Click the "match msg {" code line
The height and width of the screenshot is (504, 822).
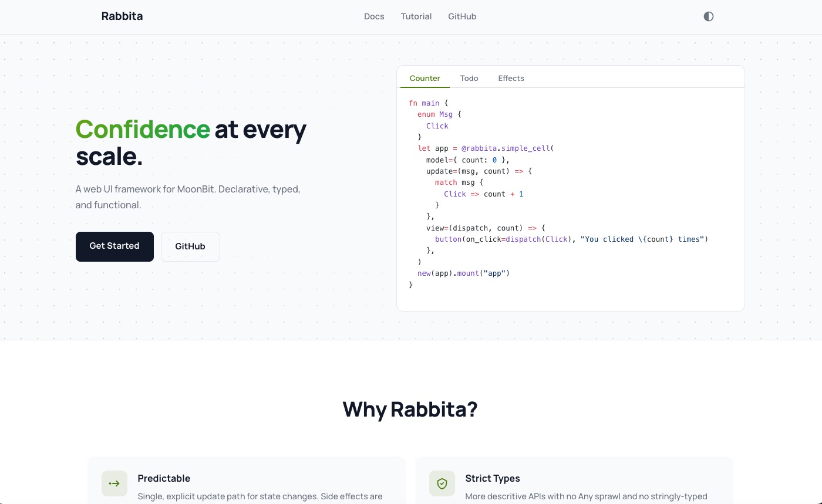click(x=459, y=182)
